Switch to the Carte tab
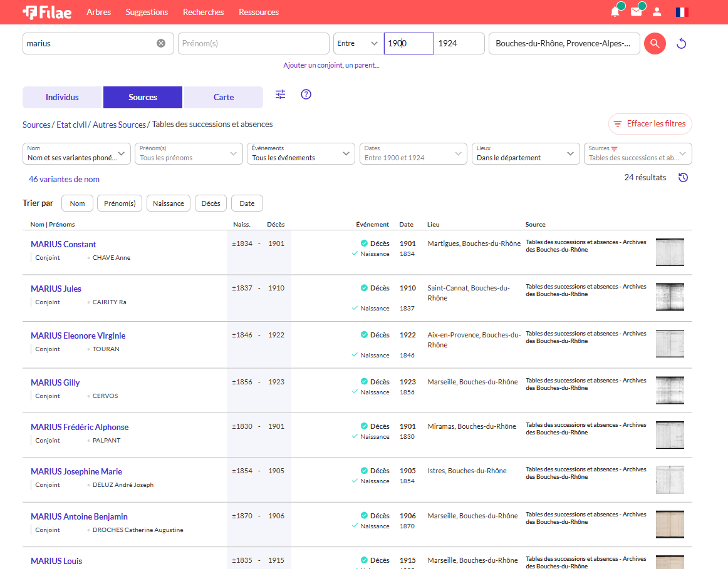This screenshot has width=728, height=569. [224, 98]
